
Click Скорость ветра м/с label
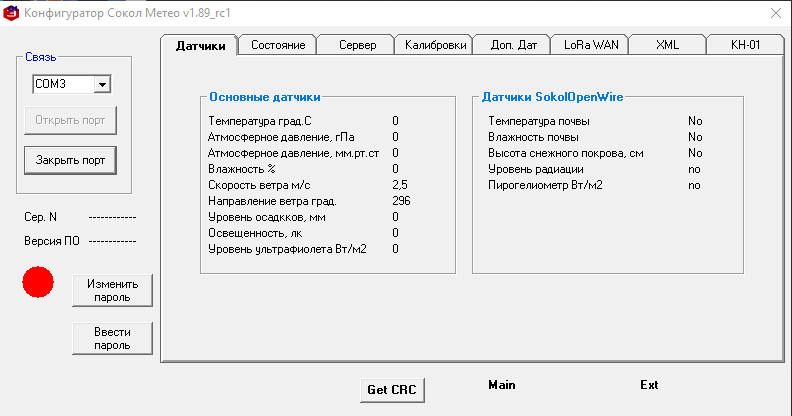pyautogui.click(x=259, y=185)
